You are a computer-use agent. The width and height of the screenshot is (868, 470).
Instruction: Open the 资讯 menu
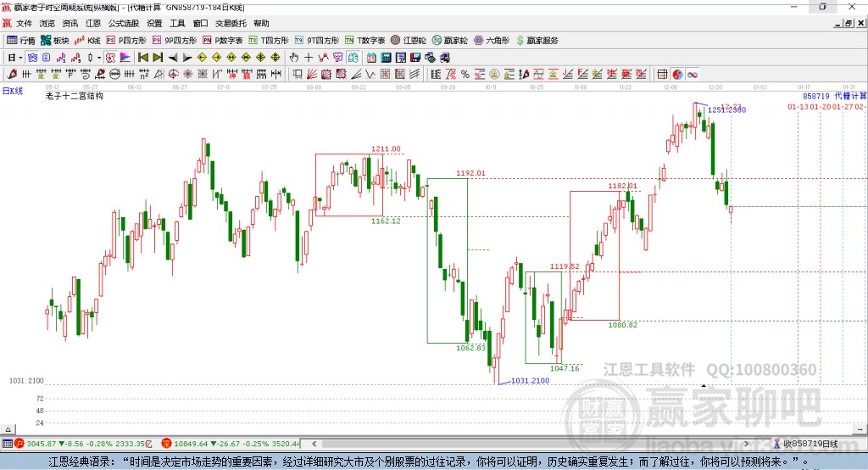coord(70,23)
